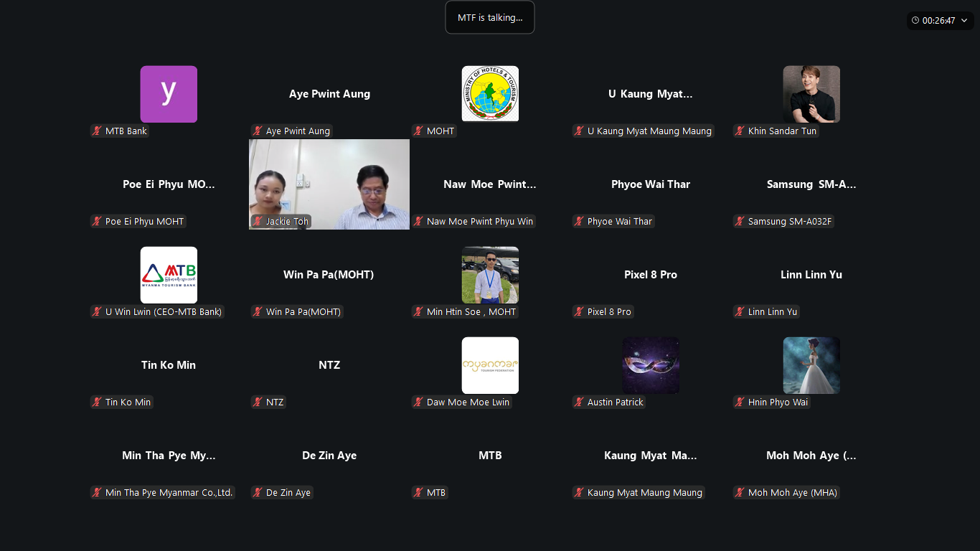The width and height of the screenshot is (980, 551).
Task: Expand the meeting timer dropdown chevron
Action: (x=964, y=21)
